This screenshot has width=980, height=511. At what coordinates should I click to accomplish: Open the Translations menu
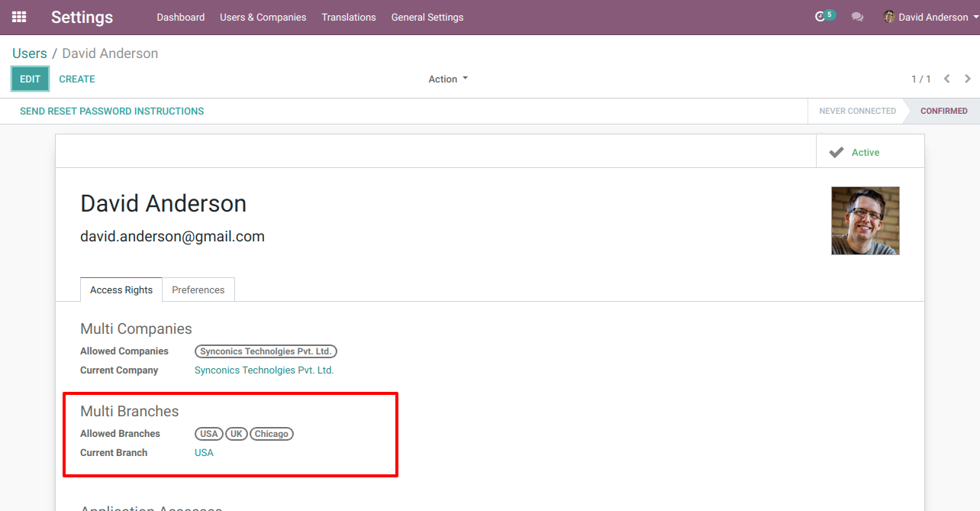[x=349, y=17]
